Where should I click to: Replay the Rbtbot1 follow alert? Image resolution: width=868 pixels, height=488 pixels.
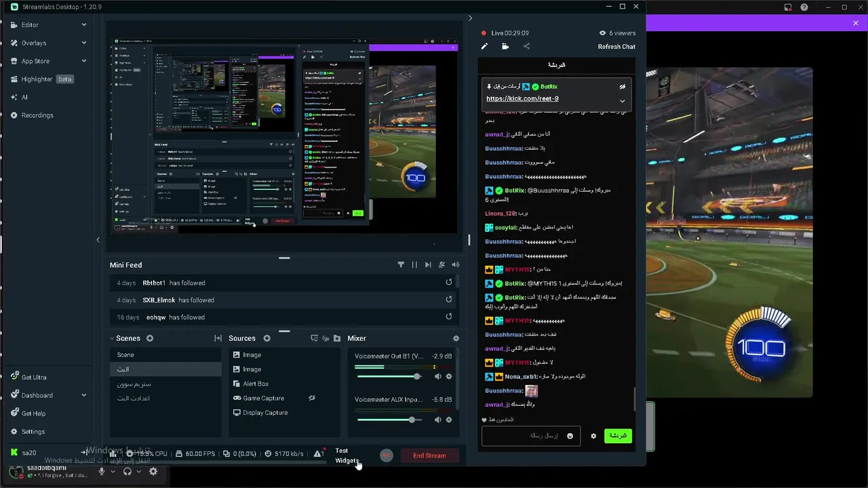point(449,283)
